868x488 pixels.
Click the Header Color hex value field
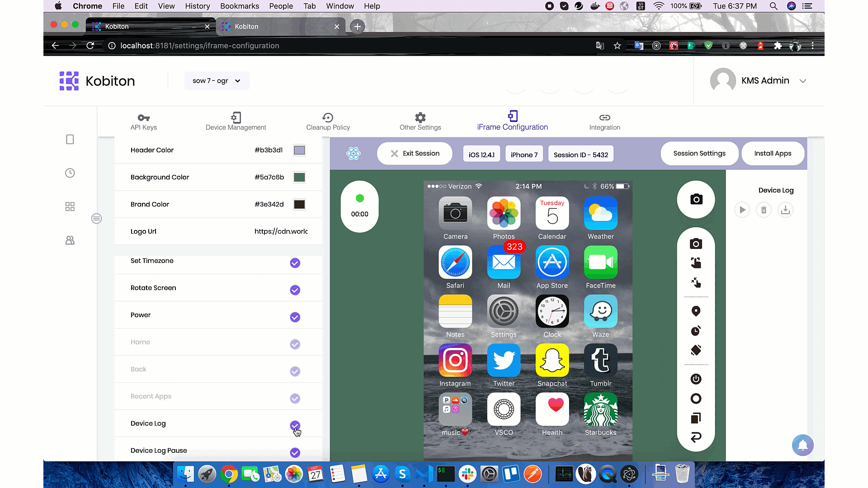pyautogui.click(x=269, y=150)
